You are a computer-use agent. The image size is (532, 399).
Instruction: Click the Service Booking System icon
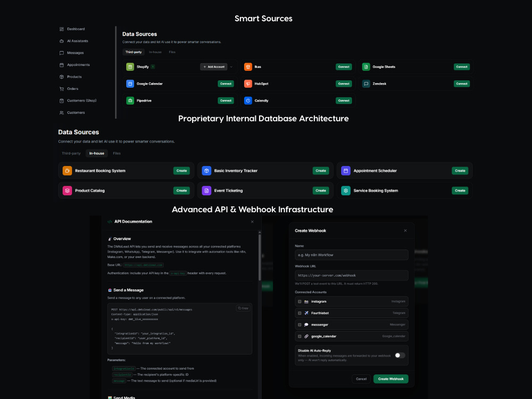tap(346, 190)
